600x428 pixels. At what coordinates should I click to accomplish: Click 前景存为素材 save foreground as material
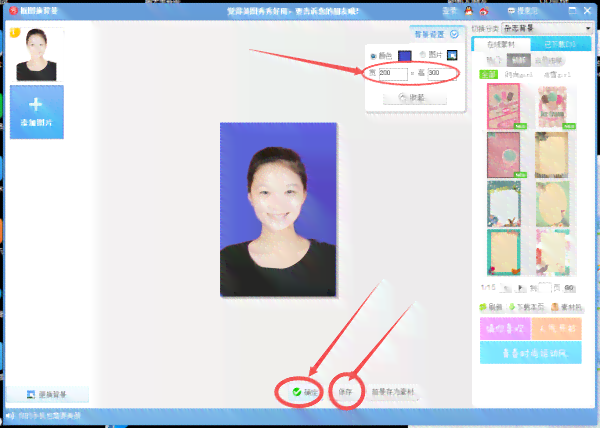click(x=393, y=392)
